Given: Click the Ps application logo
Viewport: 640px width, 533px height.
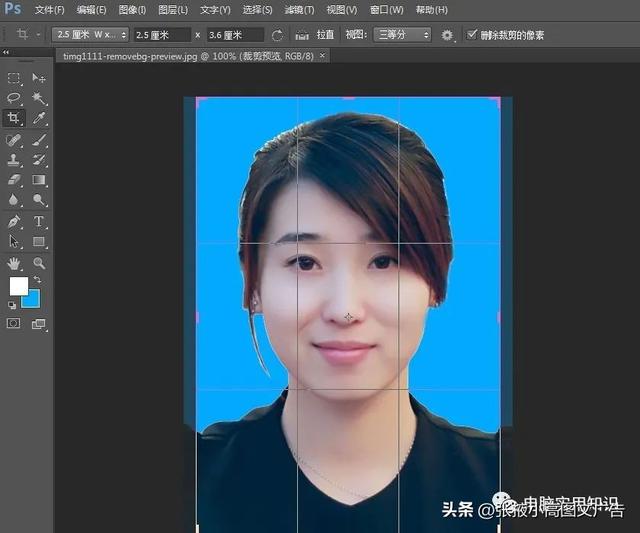Looking at the screenshot, I should pos(13,8).
